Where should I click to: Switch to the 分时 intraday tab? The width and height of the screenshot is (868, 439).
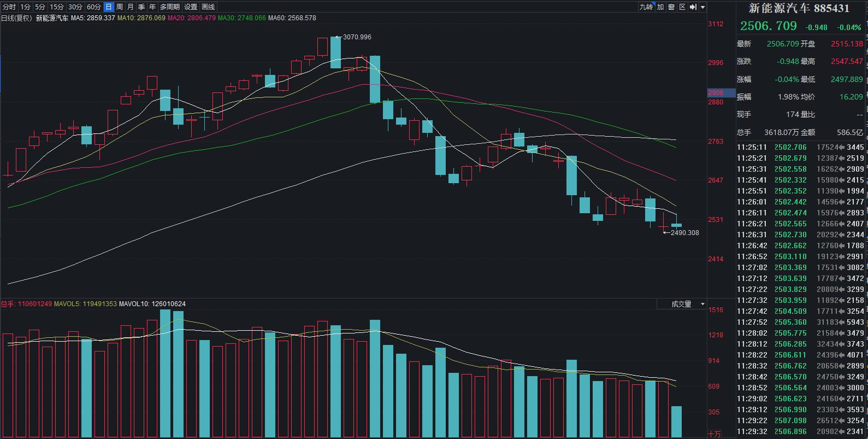9,7
